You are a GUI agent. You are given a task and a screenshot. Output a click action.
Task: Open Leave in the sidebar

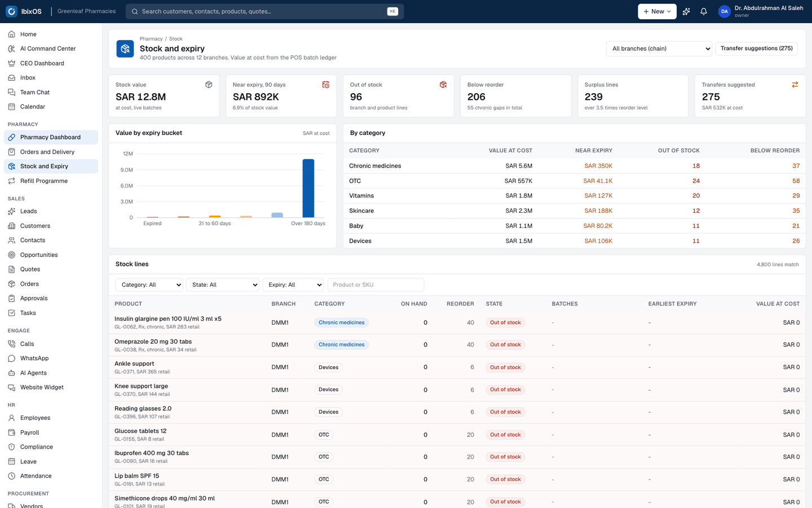(x=51, y=462)
